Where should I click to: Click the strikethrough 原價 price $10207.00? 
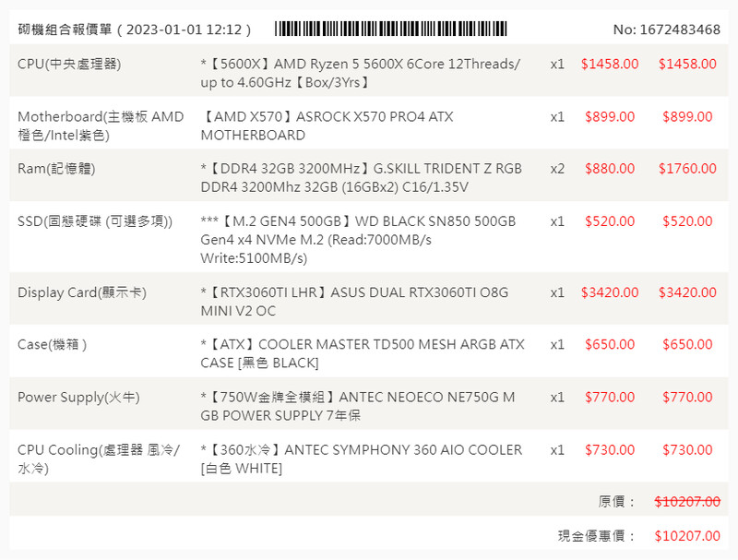point(687,501)
